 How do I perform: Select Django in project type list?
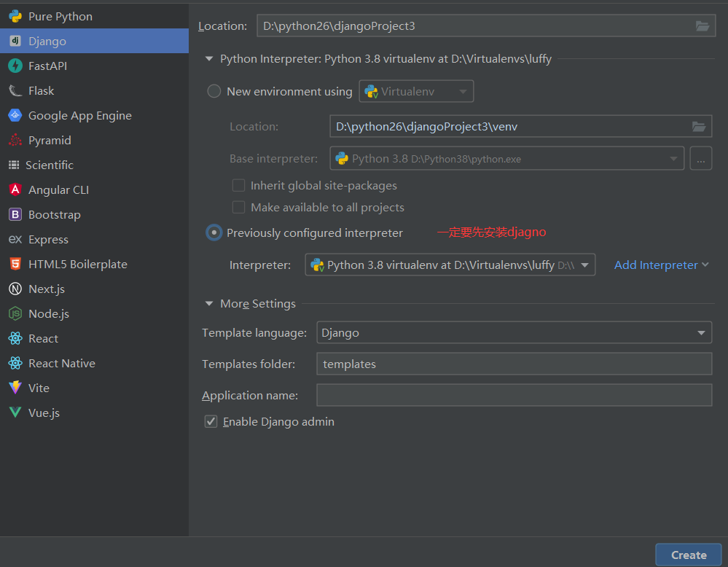point(47,41)
